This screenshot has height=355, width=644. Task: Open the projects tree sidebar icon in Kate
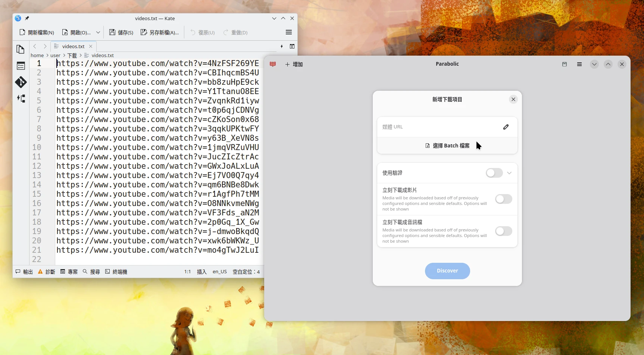tap(21, 99)
